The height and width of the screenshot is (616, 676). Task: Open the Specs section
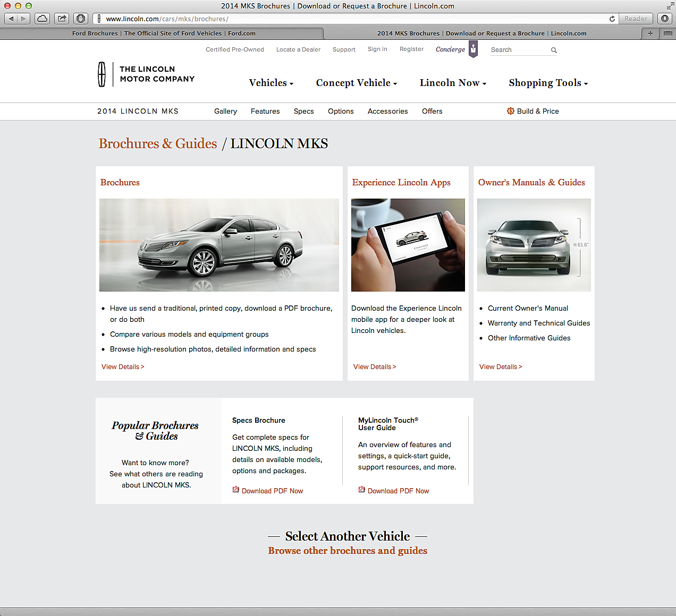coord(303,111)
